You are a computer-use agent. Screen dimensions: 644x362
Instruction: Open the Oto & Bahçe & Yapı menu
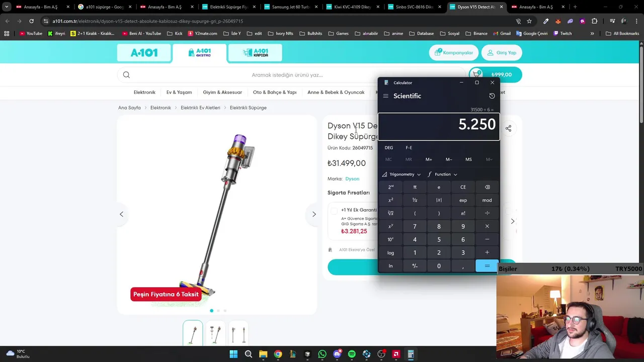pos(275,93)
